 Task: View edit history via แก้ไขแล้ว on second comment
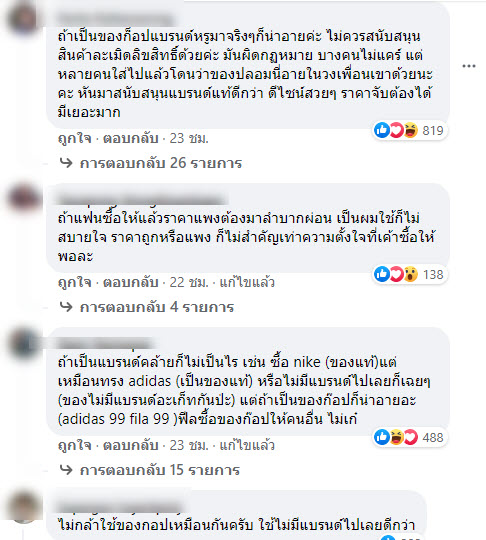[x=247, y=282]
